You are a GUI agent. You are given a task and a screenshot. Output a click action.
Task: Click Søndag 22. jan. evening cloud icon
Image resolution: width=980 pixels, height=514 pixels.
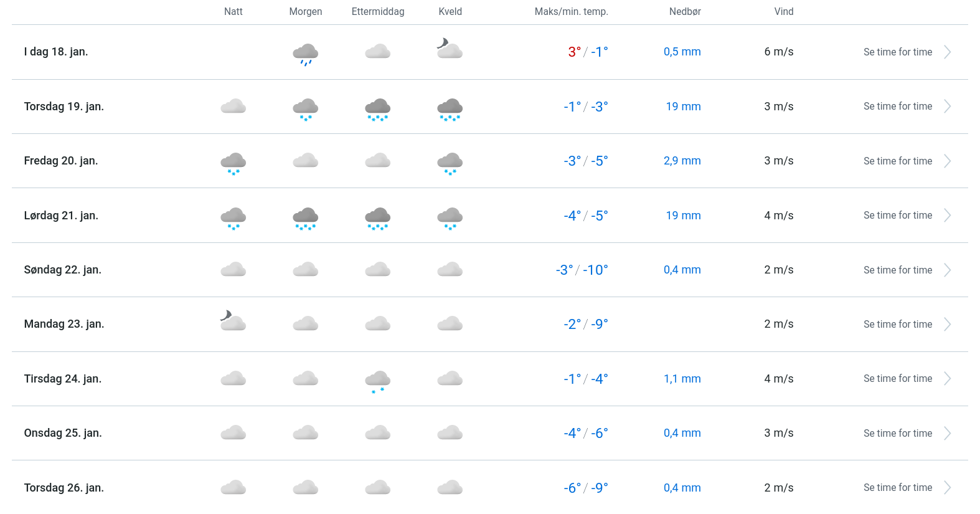tap(450, 270)
